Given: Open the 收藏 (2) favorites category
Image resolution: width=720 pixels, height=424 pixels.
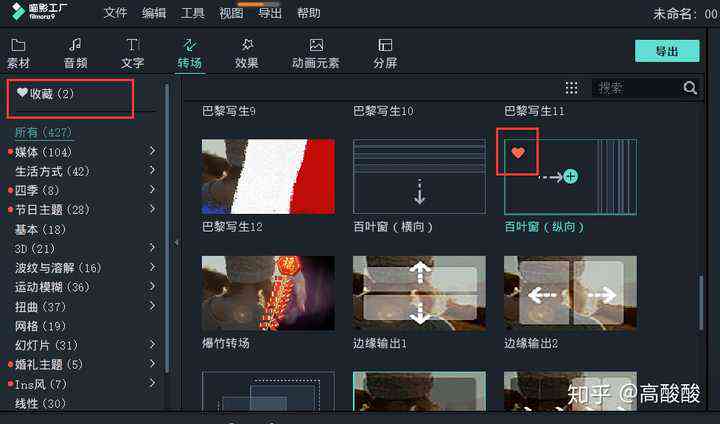Looking at the screenshot, I should pos(45,94).
